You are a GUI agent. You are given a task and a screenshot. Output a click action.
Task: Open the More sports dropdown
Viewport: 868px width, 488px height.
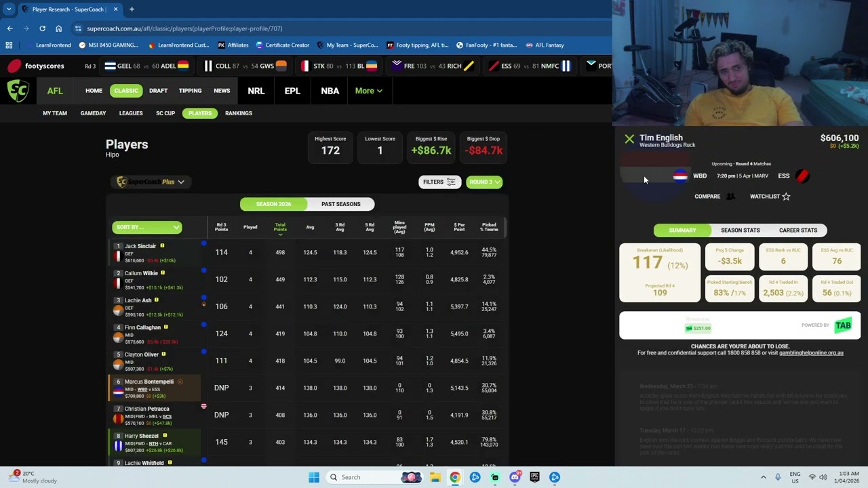368,91
